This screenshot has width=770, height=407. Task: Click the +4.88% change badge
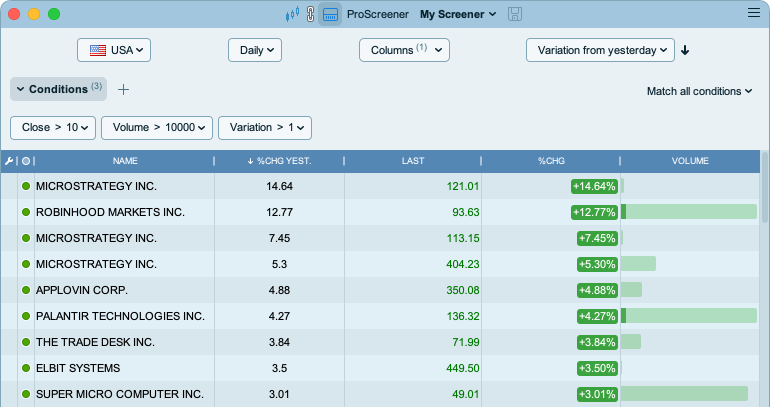597,290
